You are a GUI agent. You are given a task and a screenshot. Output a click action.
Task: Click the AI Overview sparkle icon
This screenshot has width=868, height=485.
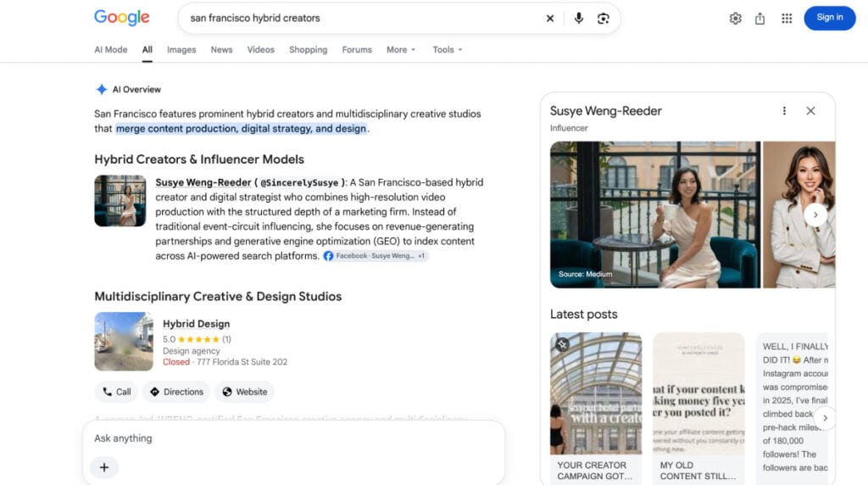pos(102,89)
